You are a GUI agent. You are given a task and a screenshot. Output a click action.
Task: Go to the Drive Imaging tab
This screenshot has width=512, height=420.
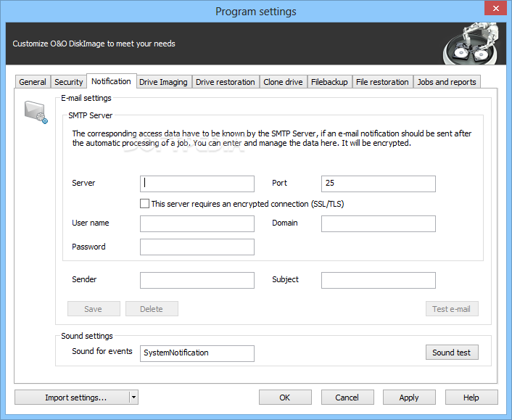[163, 82]
